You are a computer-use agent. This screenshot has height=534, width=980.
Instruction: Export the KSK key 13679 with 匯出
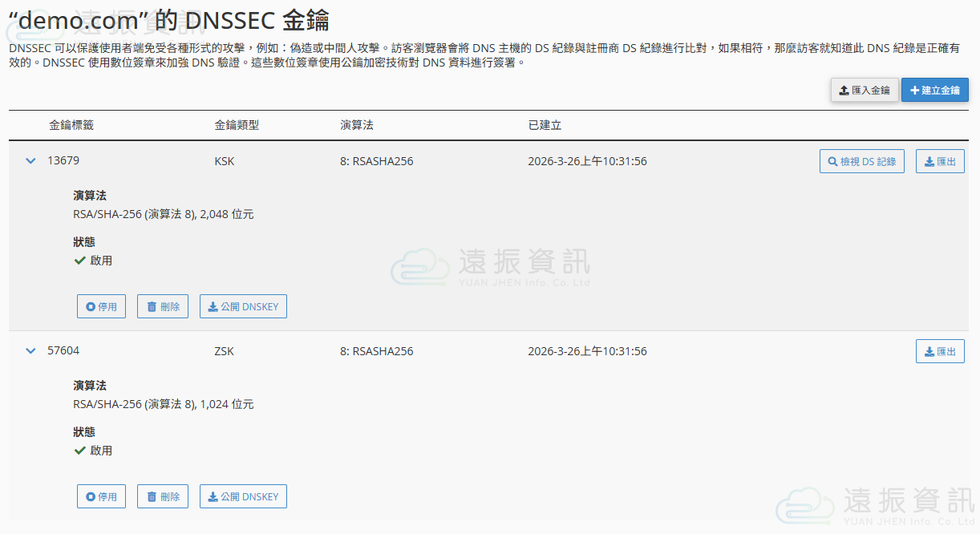pyautogui.click(x=940, y=161)
